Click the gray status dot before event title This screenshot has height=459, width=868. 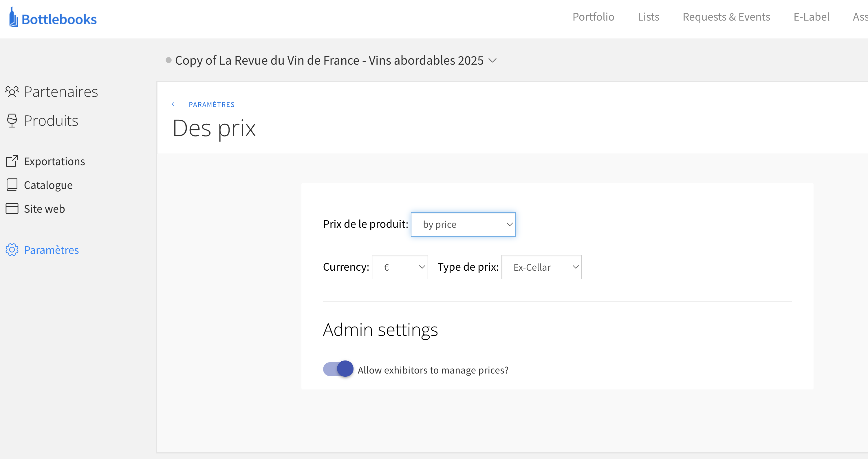pos(169,60)
